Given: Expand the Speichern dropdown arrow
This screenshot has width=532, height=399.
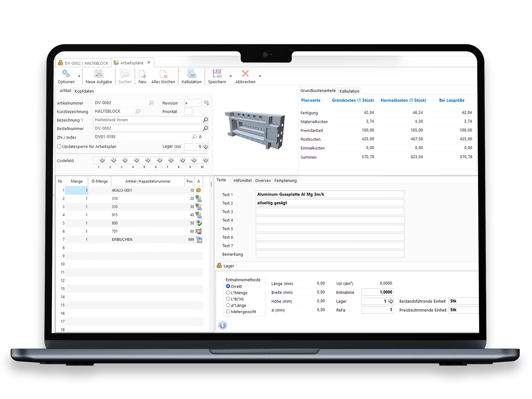Looking at the screenshot, I should pos(231,76).
